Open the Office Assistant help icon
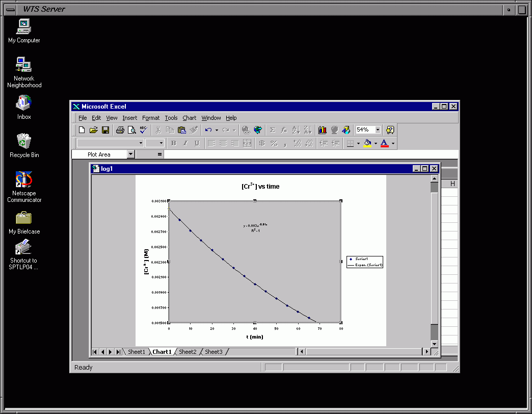The height and width of the screenshot is (414, 532). pos(390,130)
